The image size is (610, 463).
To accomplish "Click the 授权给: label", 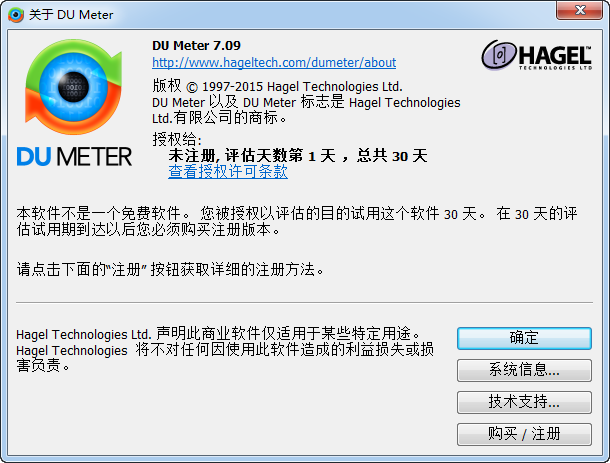I will (x=177, y=139).
